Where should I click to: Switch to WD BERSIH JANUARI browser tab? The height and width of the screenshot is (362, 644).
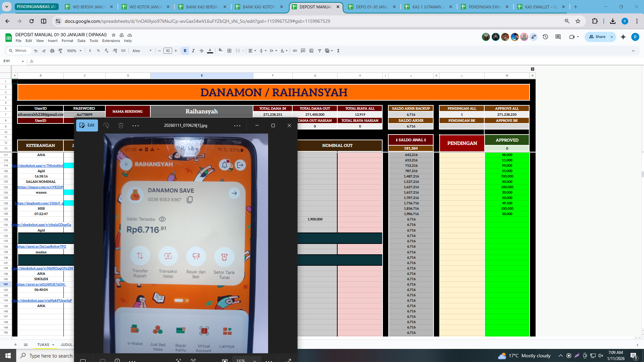pos(89,7)
